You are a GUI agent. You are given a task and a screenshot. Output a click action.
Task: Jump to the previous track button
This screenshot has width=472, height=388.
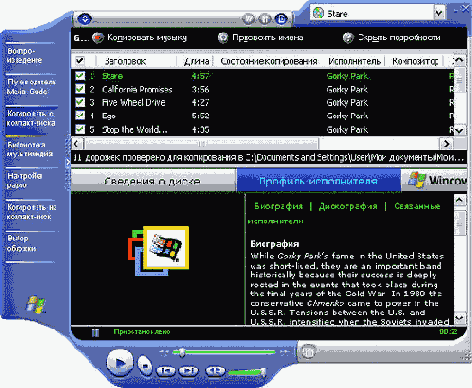[166, 371]
